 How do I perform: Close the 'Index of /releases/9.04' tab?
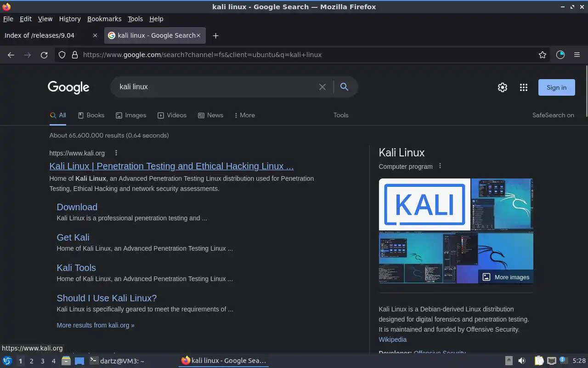coord(95,35)
